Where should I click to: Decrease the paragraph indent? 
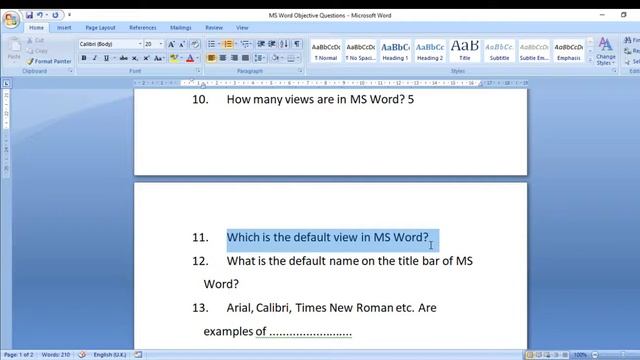261,44
